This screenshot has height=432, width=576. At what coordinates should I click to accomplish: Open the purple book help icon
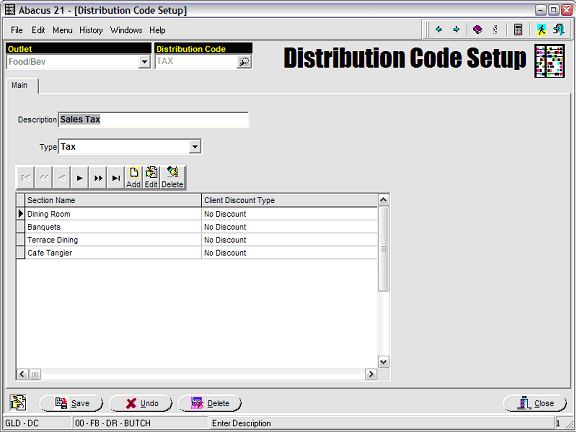pos(477,29)
